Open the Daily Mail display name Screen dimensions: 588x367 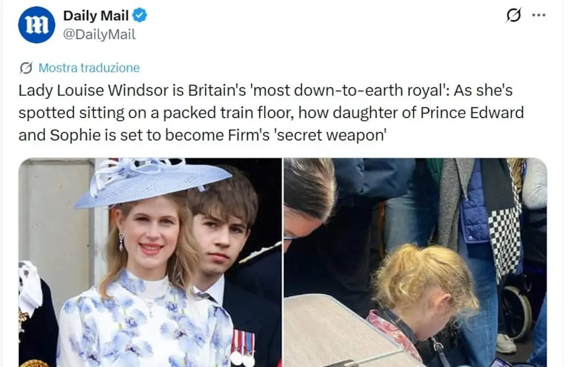pyautogui.click(x=96, y=16)
